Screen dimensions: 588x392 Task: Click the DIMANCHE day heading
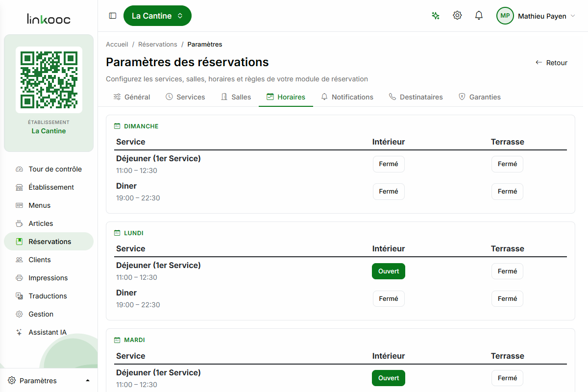point(141,126)
